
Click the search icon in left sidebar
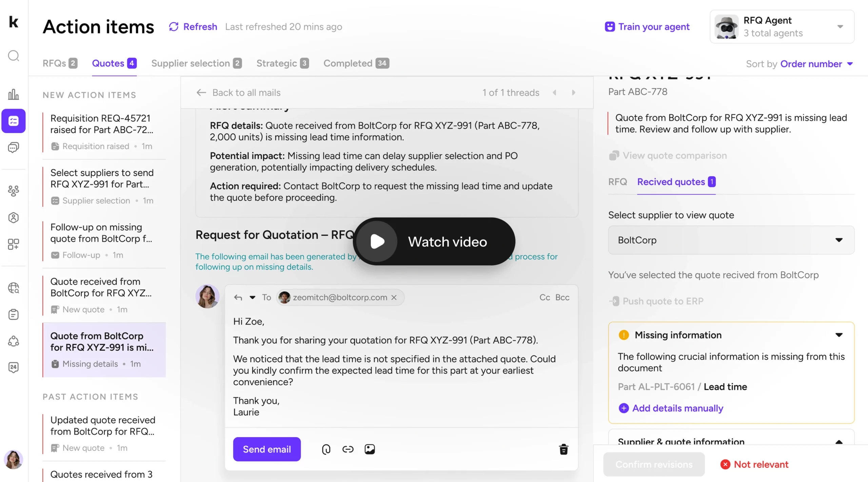point(14,55)
